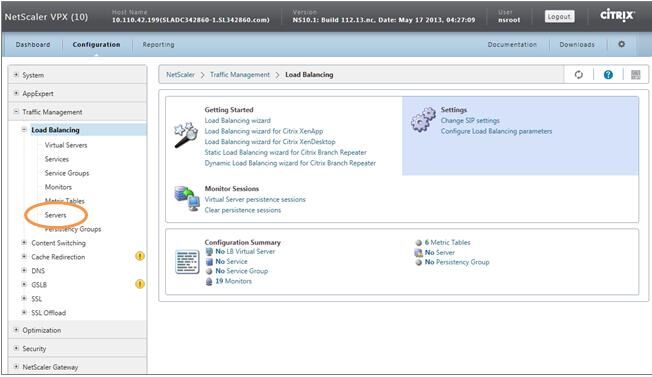Collapse the Traffic Management node
Viewport: 652px width, 377px height.
16,112
